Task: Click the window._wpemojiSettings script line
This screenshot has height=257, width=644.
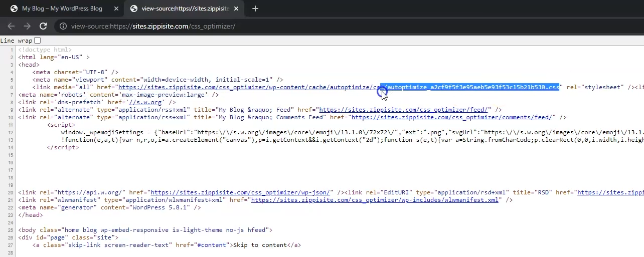Action: click(353, 132)
